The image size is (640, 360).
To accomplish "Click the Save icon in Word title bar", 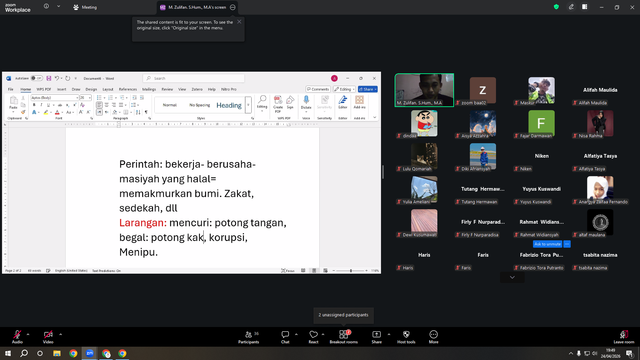I will click(x=49, y=78).
